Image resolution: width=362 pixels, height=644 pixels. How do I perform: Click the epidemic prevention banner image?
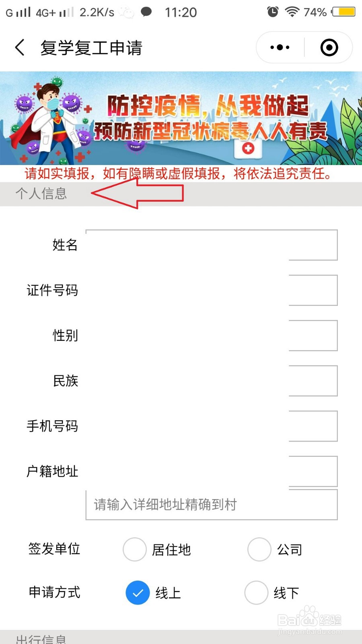181,118
